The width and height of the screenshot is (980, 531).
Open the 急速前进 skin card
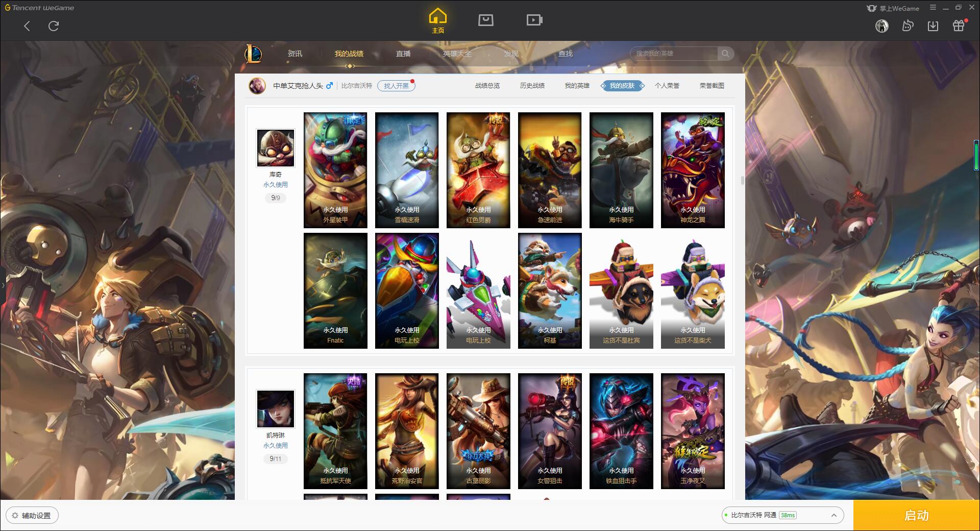point(550,170)
